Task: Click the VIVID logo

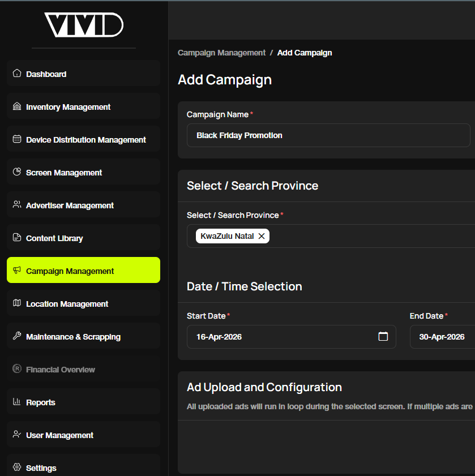Action: 83,25
